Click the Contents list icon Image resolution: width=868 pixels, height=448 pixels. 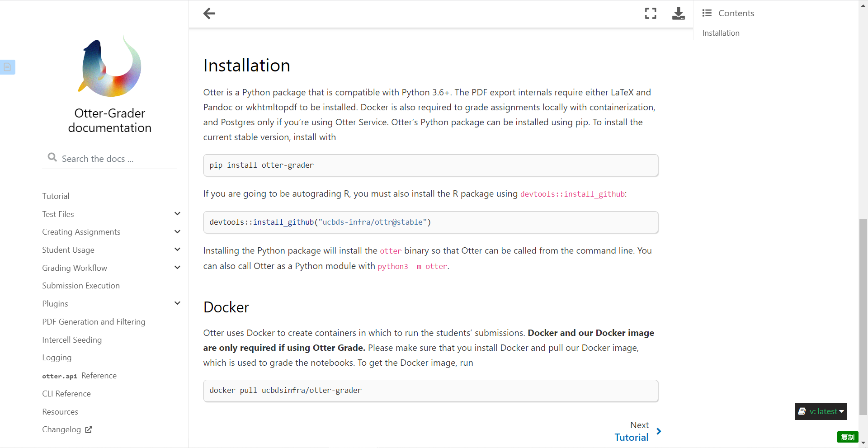click(x=707, y=13)
